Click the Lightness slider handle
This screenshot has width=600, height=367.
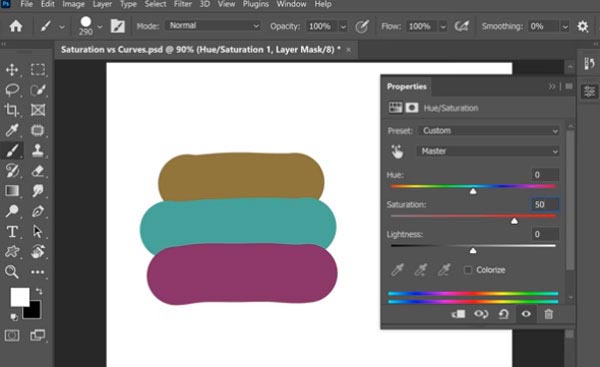[x=473, y=250]
